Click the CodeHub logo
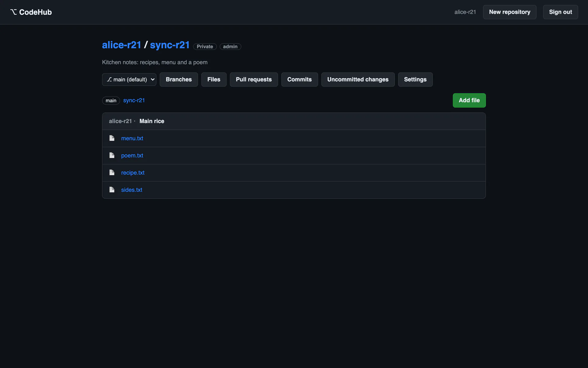 pyautogui.click(x=31, y=12)
